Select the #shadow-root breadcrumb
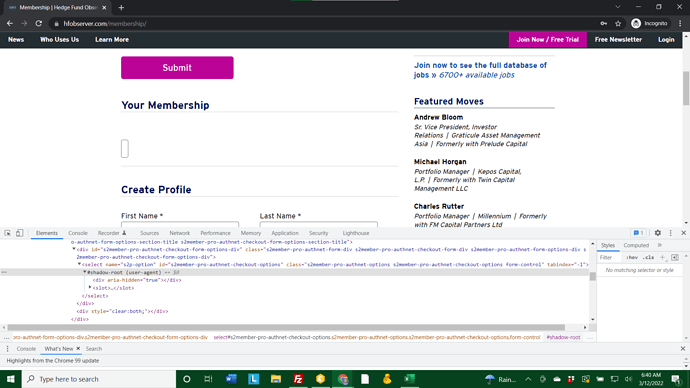This screenshot has height=388, width=690. 563,337
